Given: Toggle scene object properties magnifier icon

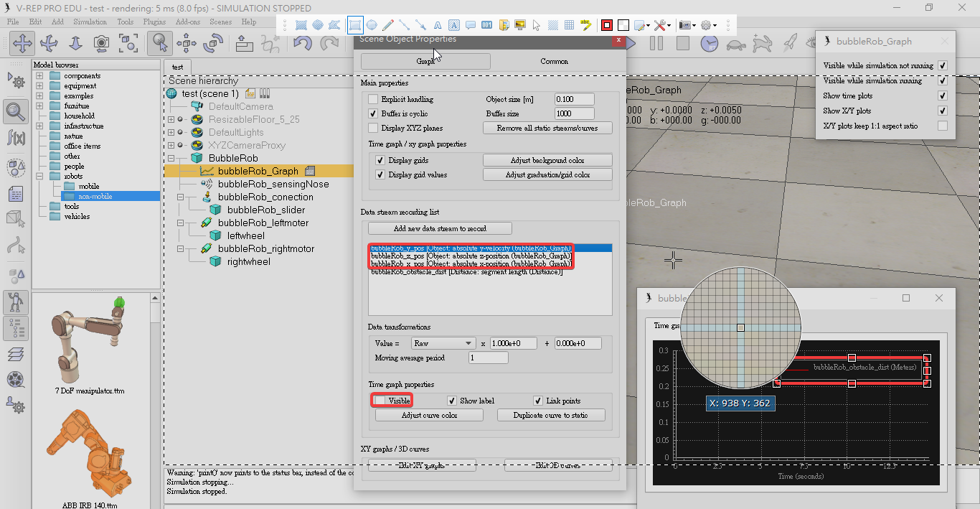Looking at the screenshot, I should 16,111.
